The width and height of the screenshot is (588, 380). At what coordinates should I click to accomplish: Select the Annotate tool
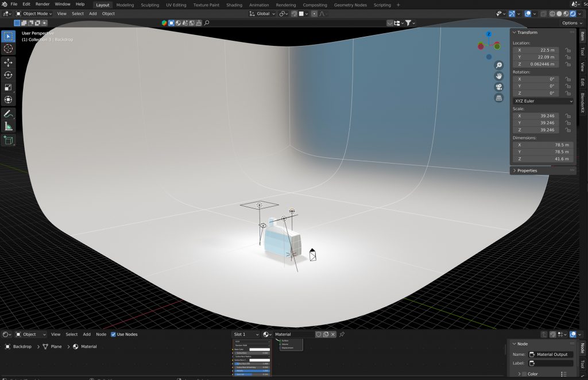(8, 114)
